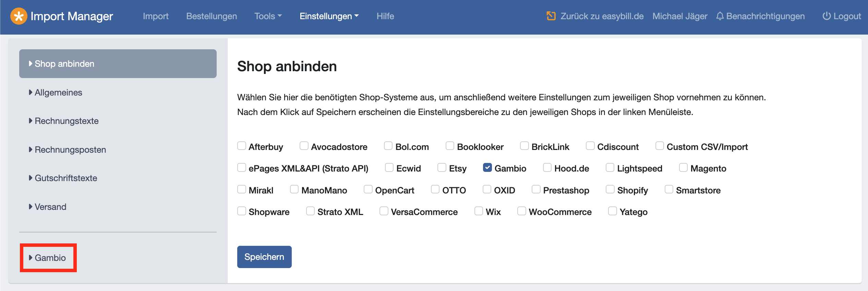Screen dimensions: 868x291
Task: Enable the Cdiscount checkbox
Action: coord(590,146)
